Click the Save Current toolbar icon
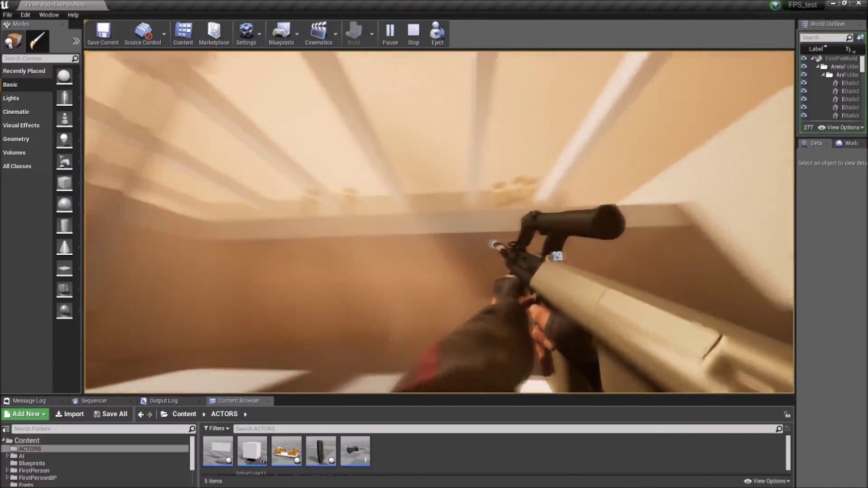 pos(103,34)
